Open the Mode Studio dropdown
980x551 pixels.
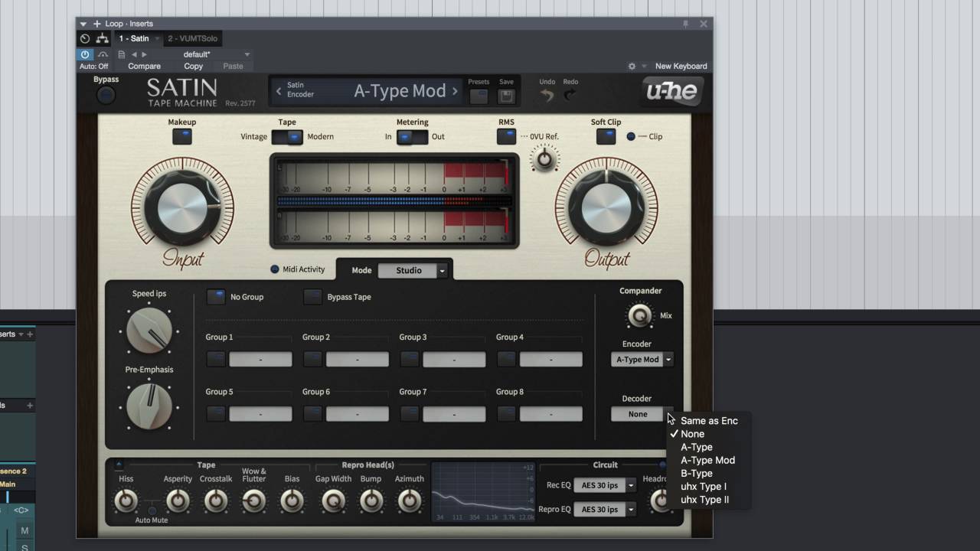point(413,270)
